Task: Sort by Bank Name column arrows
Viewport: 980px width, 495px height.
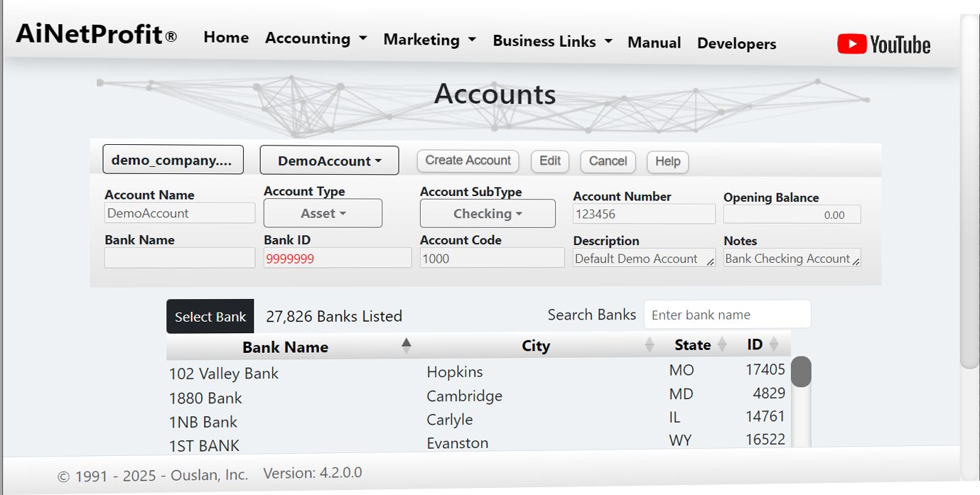Action: click(406, 346)
